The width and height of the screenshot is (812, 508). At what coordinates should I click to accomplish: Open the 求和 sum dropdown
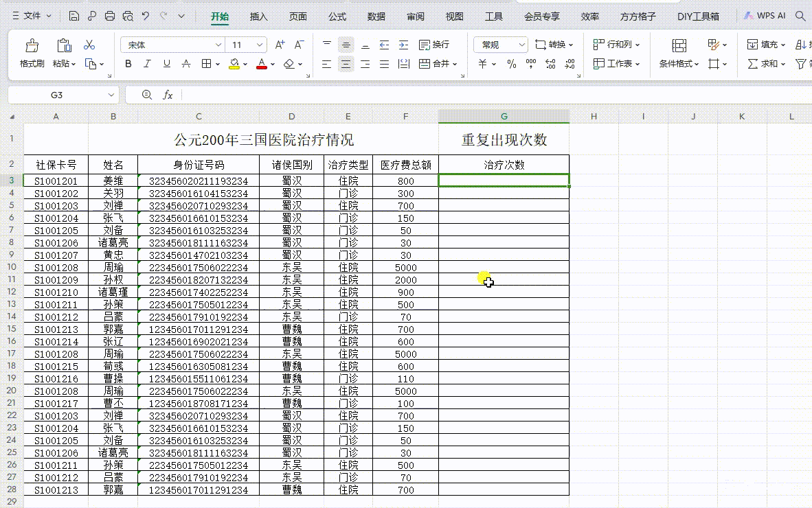coord(767,64)
